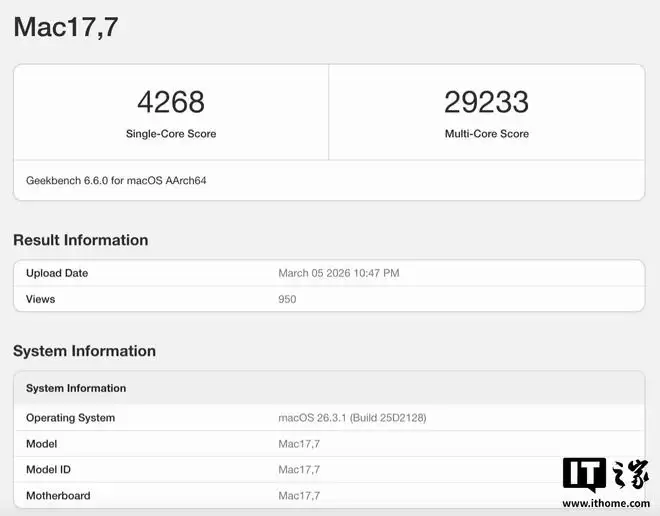This screenshot has height=516, width=660.
Task: Click the Multi-Core Score label
Action: coord(486,134)
